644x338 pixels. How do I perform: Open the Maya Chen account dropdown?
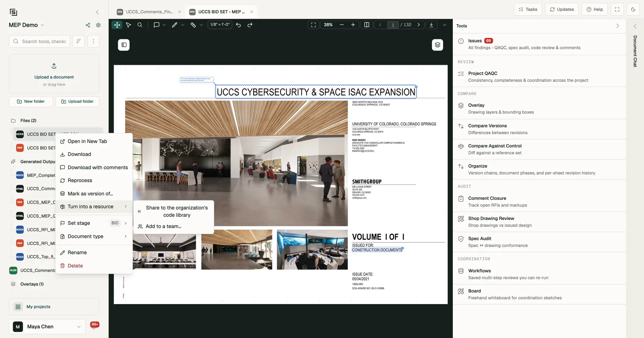tap(47, 327)
